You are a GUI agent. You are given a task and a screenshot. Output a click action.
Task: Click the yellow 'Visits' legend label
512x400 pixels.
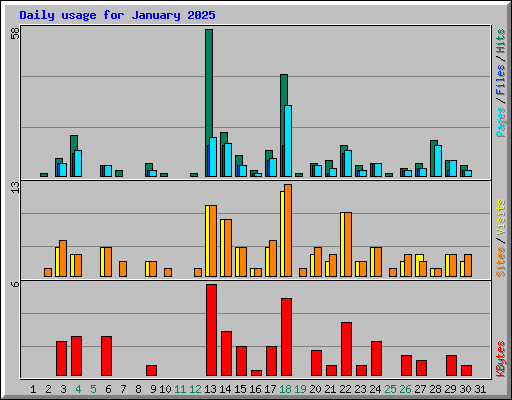(x=500, y=217)
